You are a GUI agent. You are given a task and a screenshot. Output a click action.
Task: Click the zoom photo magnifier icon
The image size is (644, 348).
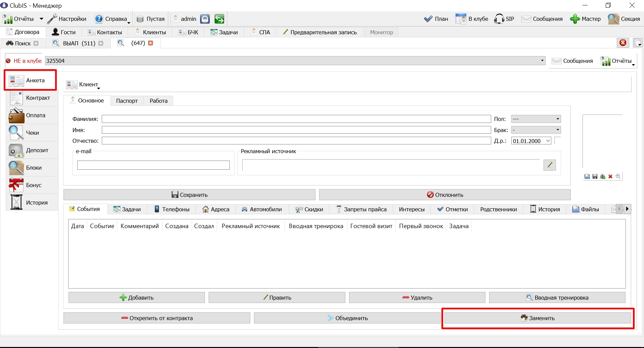[x=618, y=176]
